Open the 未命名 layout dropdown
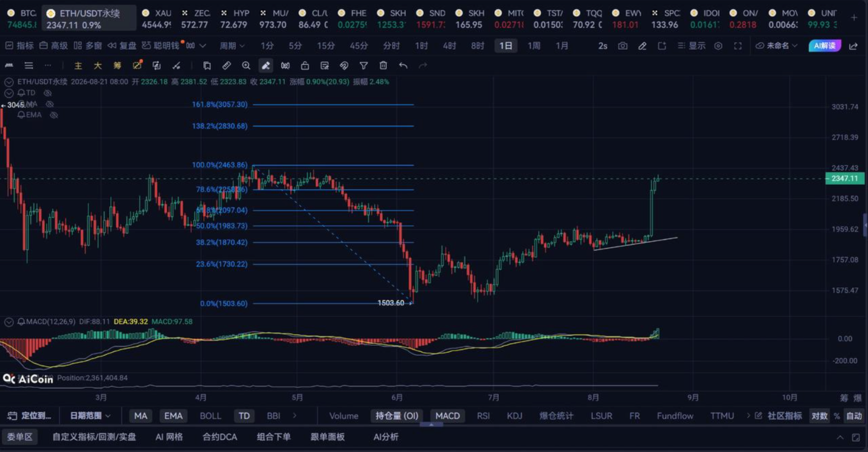The width and height of the screenshot is (868, 452). click(776, 46)
